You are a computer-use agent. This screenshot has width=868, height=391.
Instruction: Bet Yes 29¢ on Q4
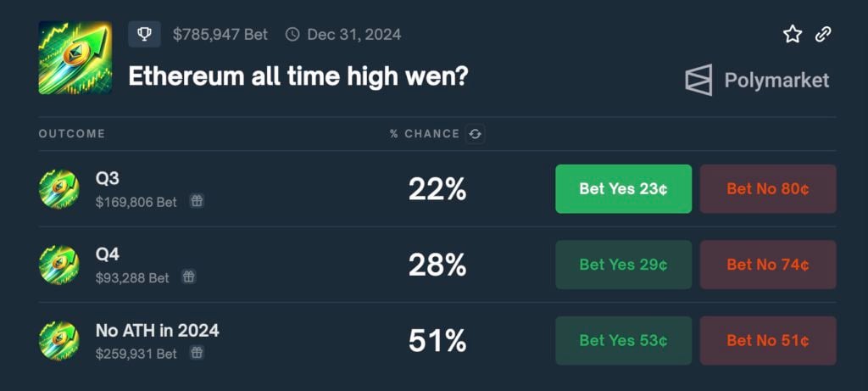click(x=623, y=265)
